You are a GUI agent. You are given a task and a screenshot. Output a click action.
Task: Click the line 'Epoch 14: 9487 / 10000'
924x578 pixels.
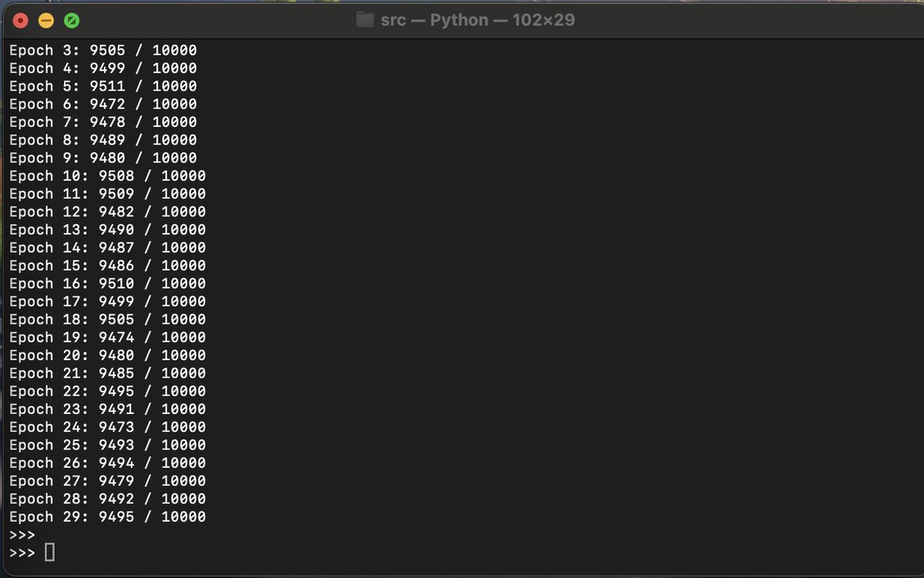108,248
